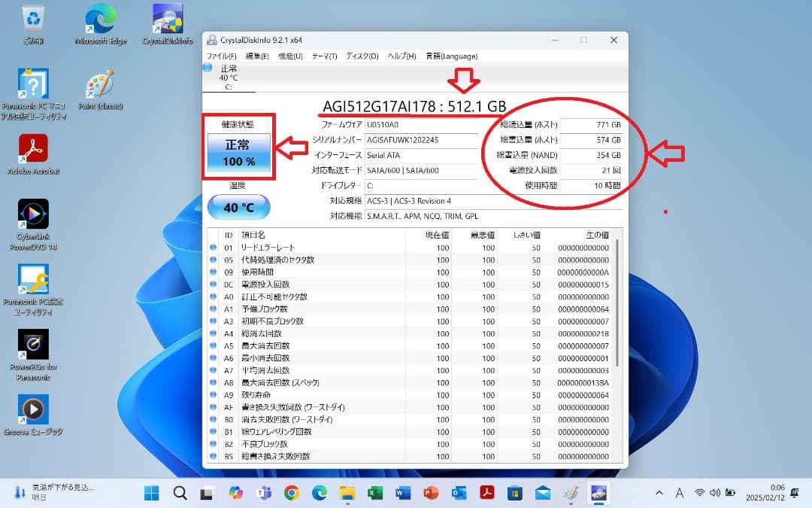Launch CrystalDiskInfo from its desktop shortcut
Screen dimensions: 812x508
[x=167, y=19]
